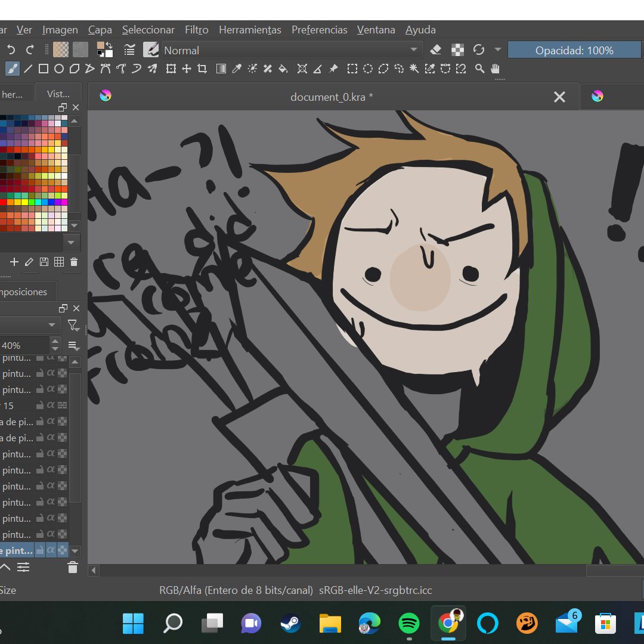Image resolution: width=644 pixels, height=644 pixels.
Task: Expand the arrow next to reload preset
Action: tap(498, 49)
